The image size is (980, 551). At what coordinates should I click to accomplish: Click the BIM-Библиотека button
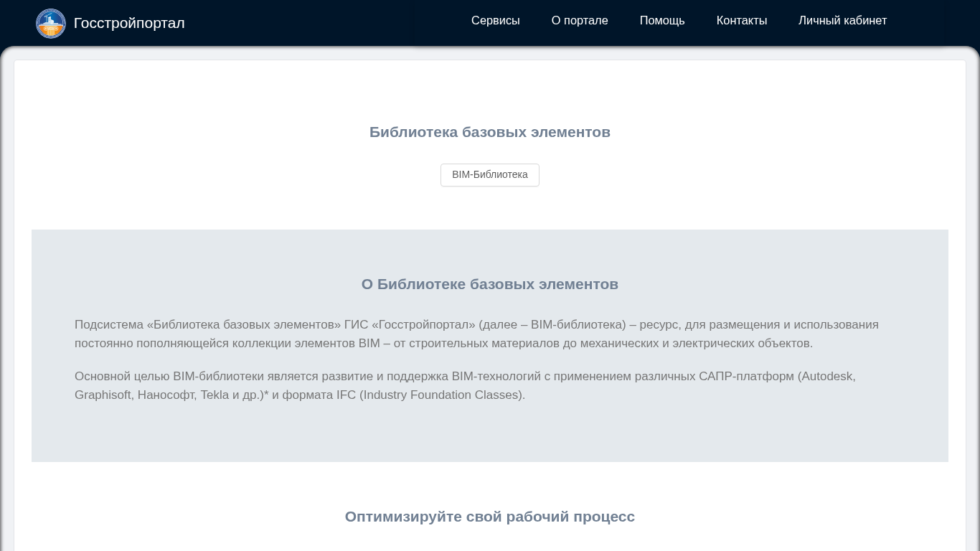(490, 175)
